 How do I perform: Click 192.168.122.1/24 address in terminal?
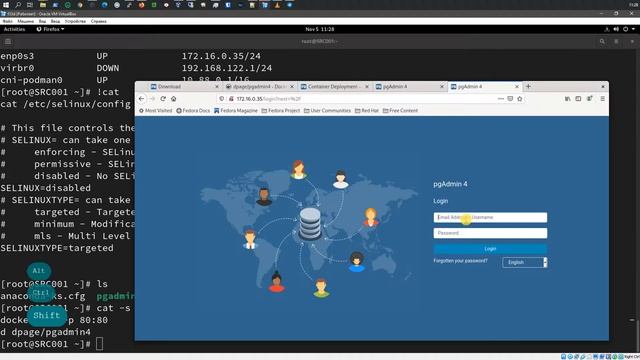coord(227,68)
